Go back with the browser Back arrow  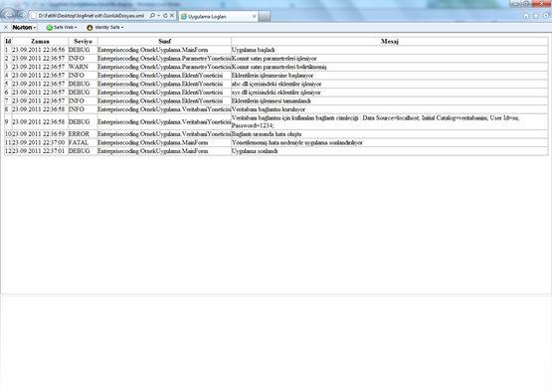8,15
